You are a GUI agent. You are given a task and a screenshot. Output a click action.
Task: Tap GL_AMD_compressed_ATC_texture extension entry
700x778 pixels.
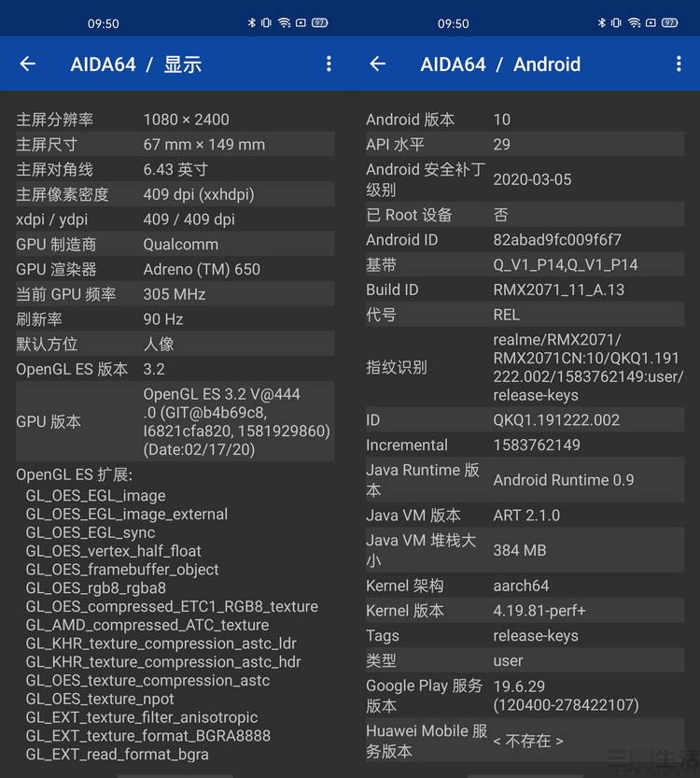(x=147, y=625)
